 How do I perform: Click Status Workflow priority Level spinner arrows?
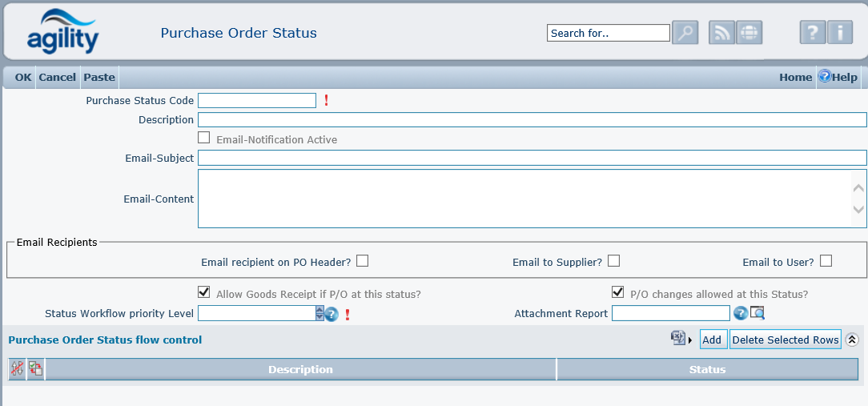pyautogui.click(x=319, y=313)
